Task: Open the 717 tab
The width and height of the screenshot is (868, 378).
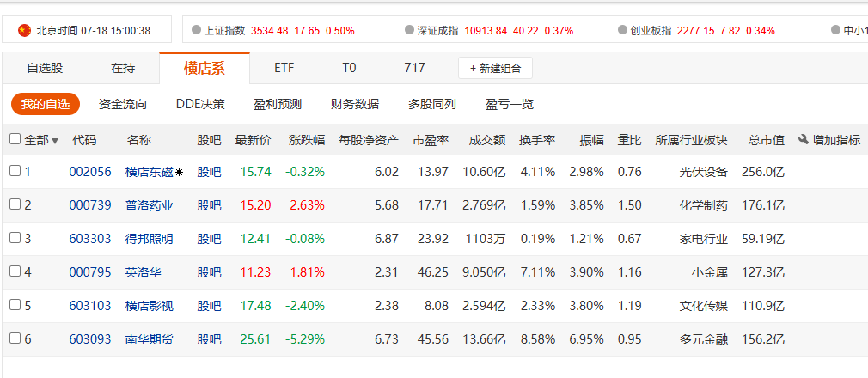Action: point(414,68)
